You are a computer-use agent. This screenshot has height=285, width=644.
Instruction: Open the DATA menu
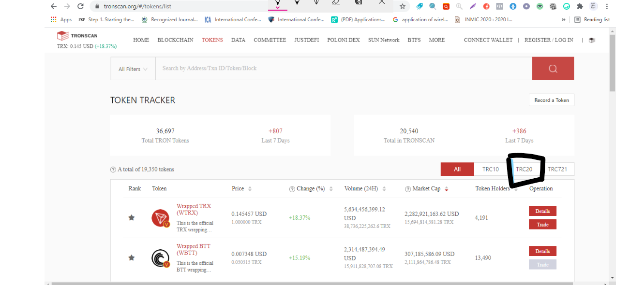click(x=238, y=40)
